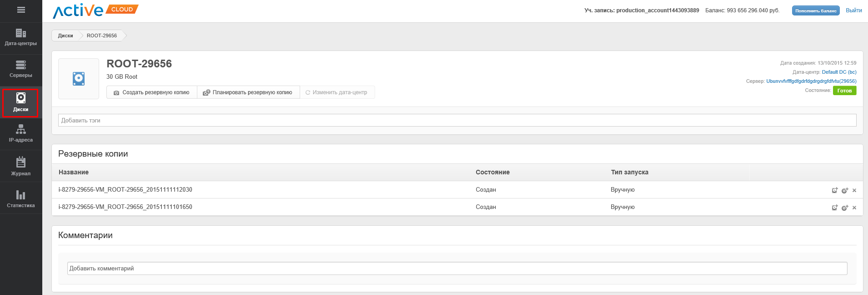Focus the Добавить комментарий field
Viewport: 868px width, 295px height.
pos(457,268)
